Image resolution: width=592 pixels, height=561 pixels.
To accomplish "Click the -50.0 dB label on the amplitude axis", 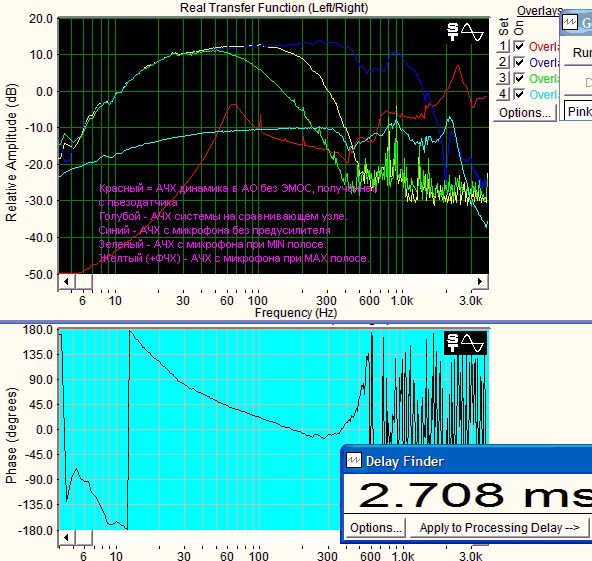I will (39, 274).
